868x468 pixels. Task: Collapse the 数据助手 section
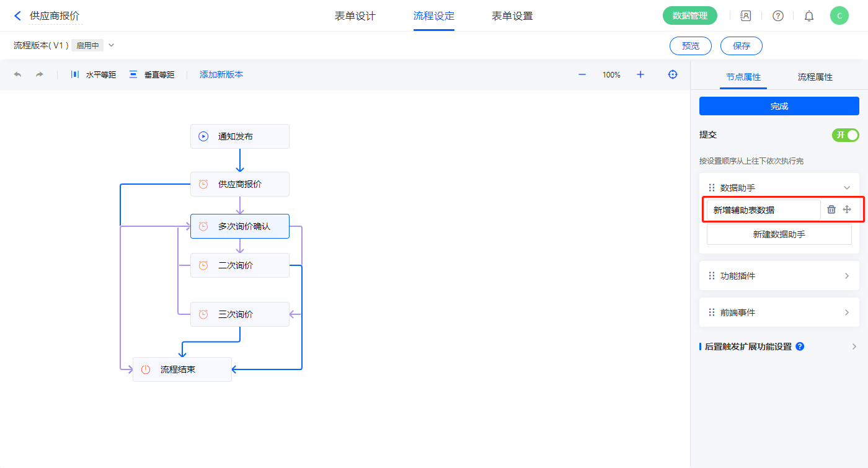point(847,188)
